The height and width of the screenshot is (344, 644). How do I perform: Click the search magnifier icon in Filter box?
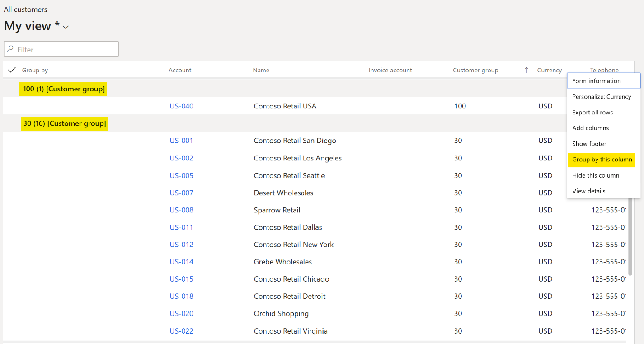(x=10, y=49)
